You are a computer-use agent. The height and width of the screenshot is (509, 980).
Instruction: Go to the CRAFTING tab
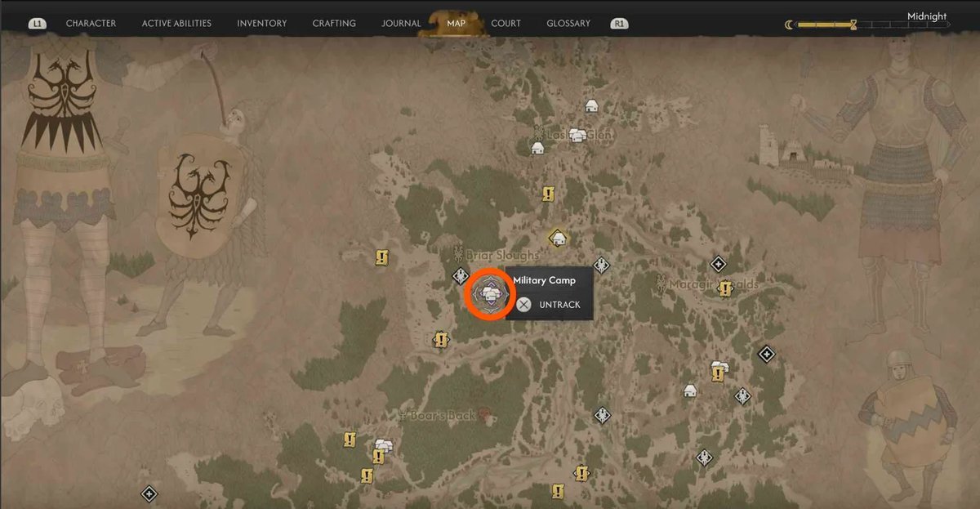click(334, 24)
